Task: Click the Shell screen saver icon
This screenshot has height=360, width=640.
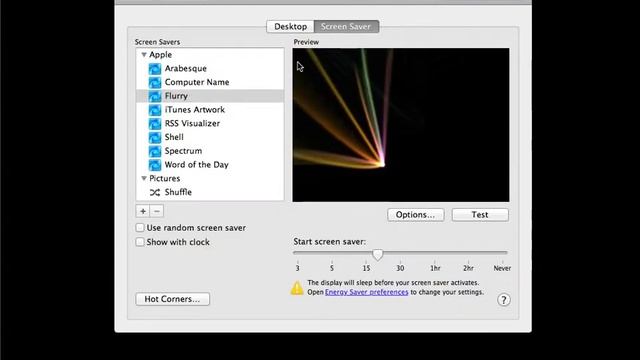Action: click(155, 138)
